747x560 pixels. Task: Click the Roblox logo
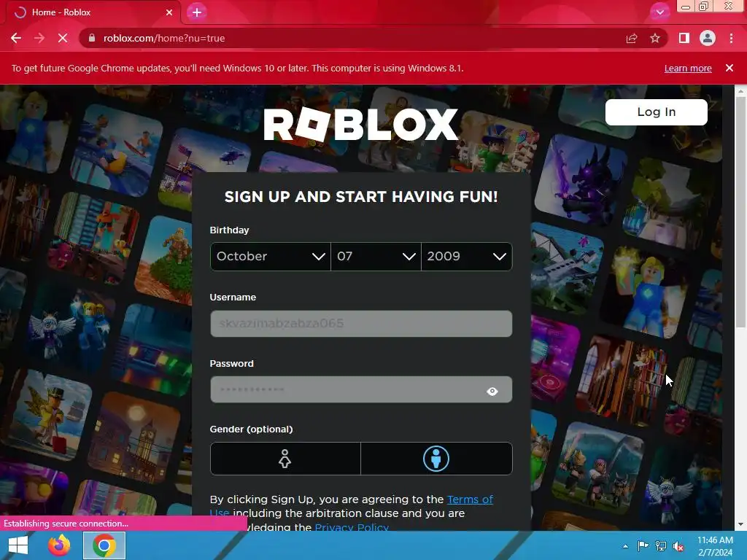click(x=360, y=124)
